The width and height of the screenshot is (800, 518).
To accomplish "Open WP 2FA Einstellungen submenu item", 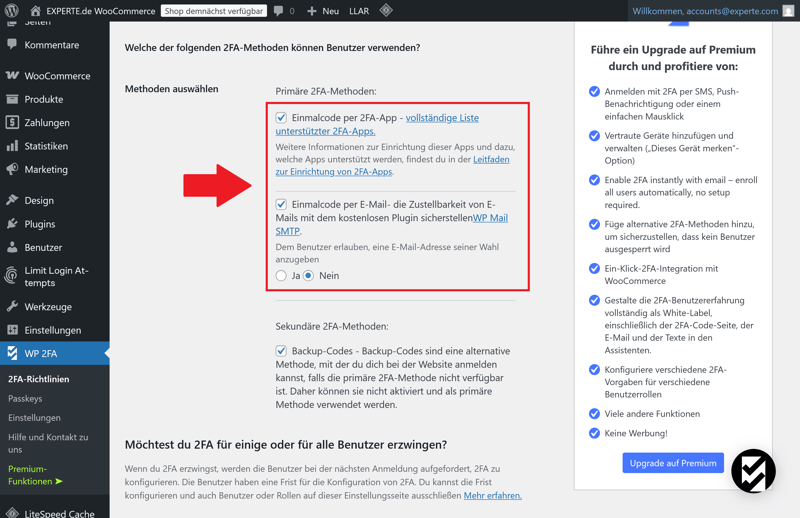I will pyautogui.click(x=34, y=418).
